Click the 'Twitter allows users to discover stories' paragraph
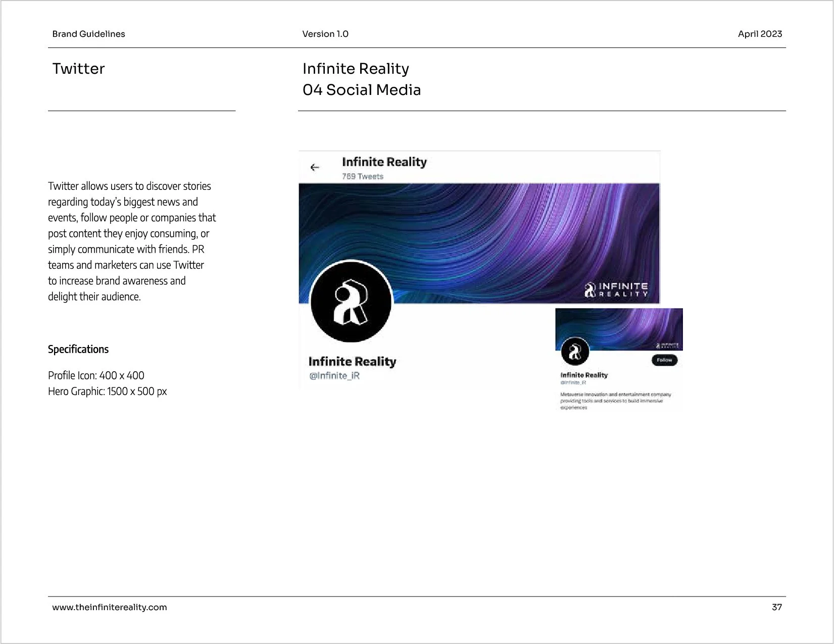The height and width of the screenshot is (644, 834). 132,241
